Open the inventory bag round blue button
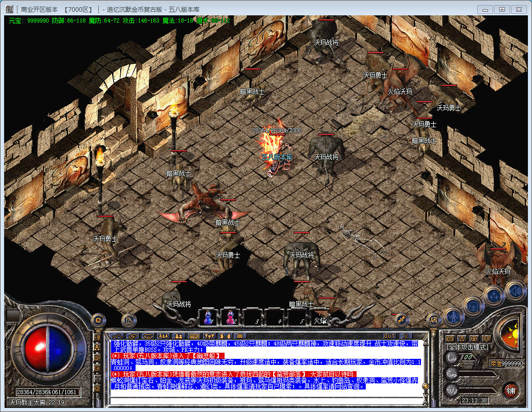The height and width of the screenshot is (412, 532). click(x=473, y=306)
